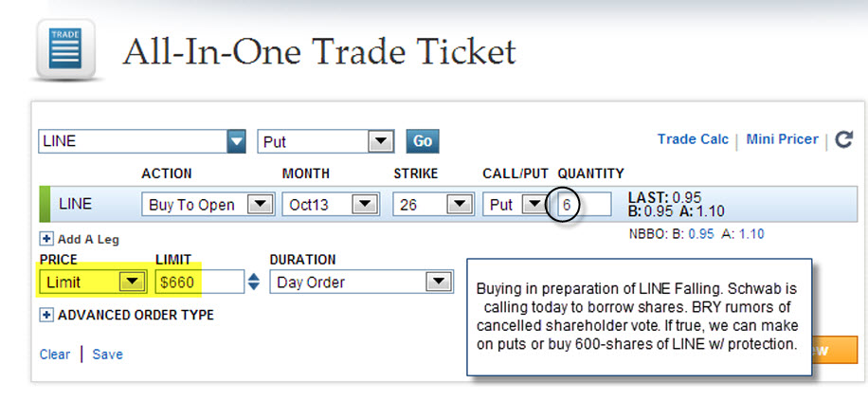Image resolution: width=868 pixels, height=401 pixels.
Task: Click the plus icon beside Add A Leg
Action: (46, 240)
